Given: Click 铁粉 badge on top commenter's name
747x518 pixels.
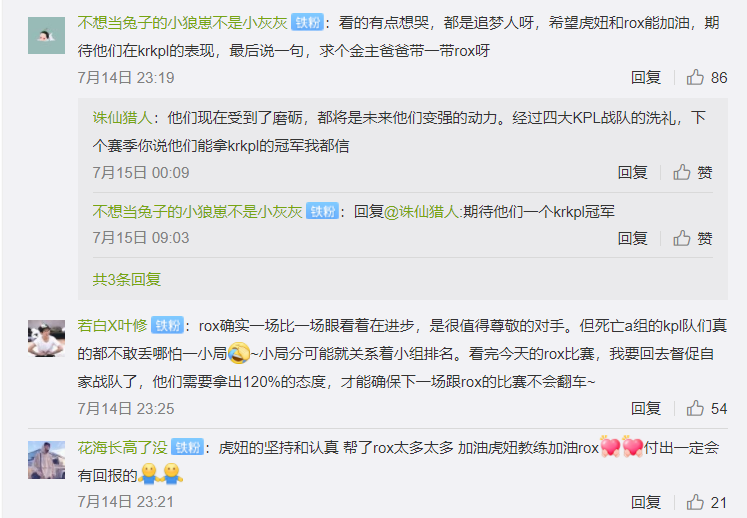Looking at the screenshot, I should (308, 22).
